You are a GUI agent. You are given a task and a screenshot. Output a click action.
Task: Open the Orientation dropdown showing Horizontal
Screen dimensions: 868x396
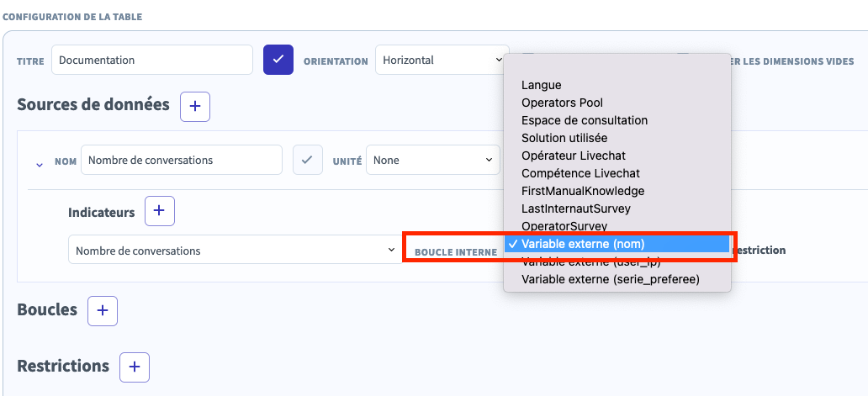coord(440,61)
